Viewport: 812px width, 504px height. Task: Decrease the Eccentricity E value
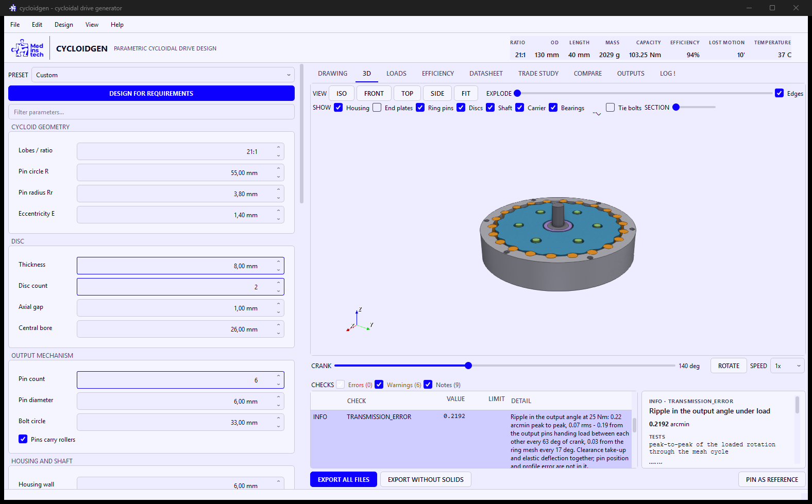278,219
